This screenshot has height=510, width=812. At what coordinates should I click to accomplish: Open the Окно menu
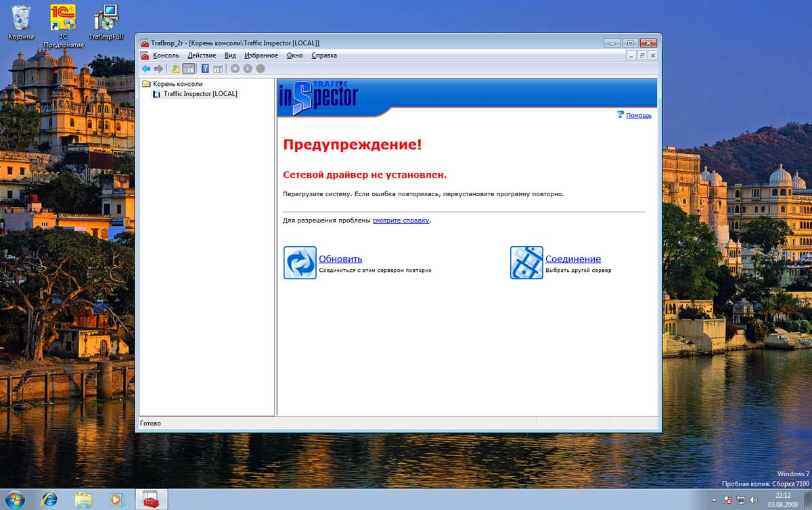point(294,55)
